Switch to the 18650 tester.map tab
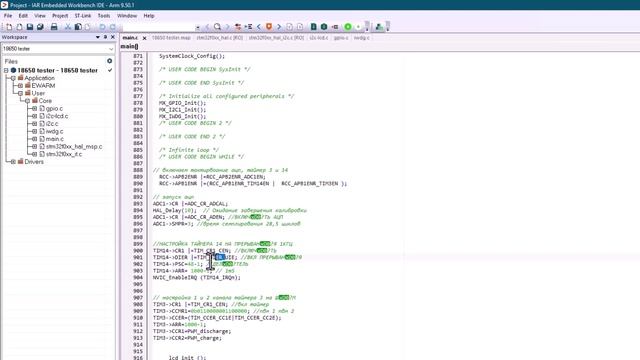640x360 pixels. (171, 38)
